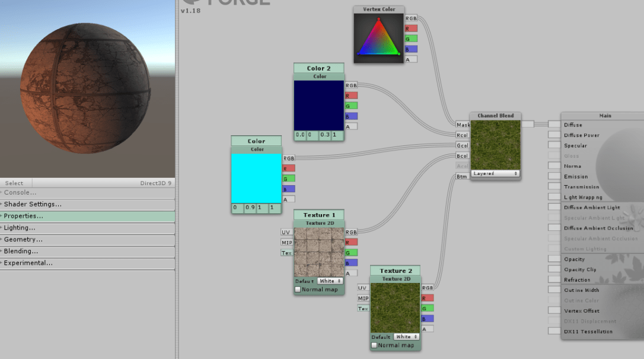This screenshot has height=359, width=644.
Task: Click the cyan Color node swatch
Action: tap(256, 178)
